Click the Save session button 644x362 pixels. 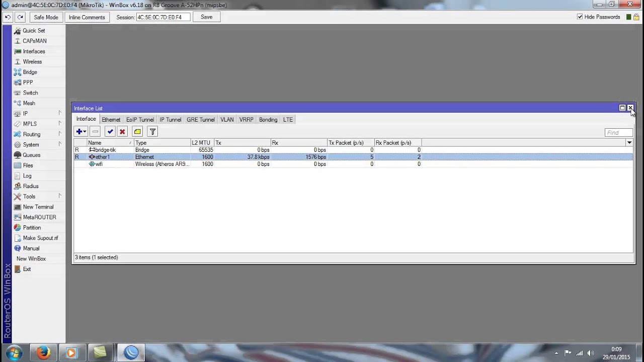(x=206, y=17)
